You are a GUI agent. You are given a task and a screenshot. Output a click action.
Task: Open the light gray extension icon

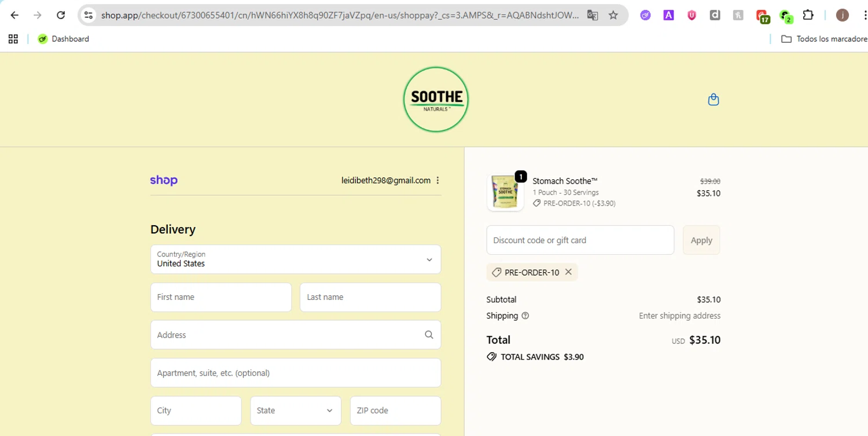pos(738,16)
